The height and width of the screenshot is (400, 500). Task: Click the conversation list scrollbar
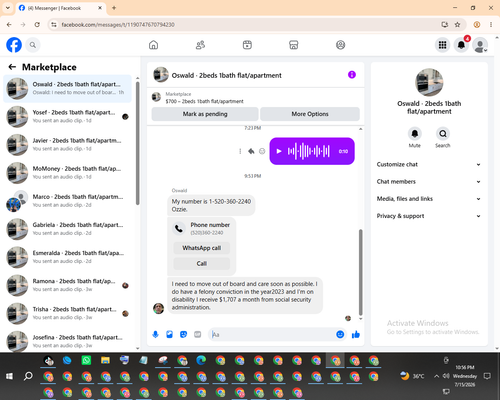click(x=138, y=143)
